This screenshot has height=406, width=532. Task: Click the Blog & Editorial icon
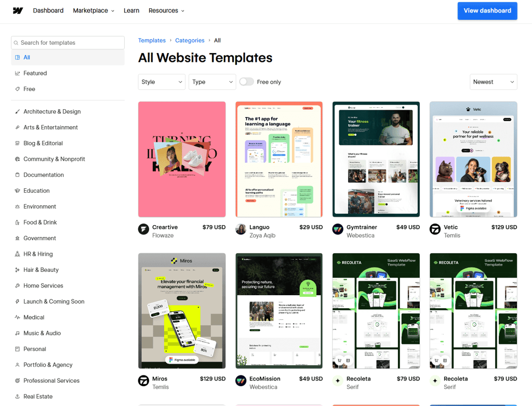[17, 143]
